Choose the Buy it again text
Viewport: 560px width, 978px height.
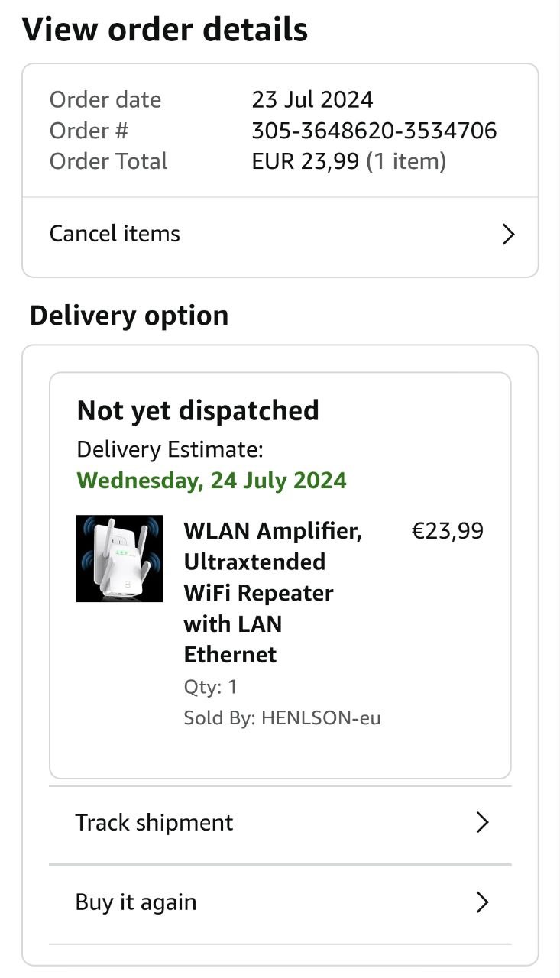click(x=135, y=902)
